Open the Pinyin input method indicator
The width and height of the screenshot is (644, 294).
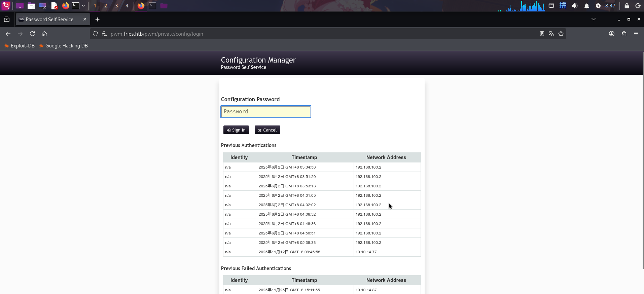pos(563,5)
